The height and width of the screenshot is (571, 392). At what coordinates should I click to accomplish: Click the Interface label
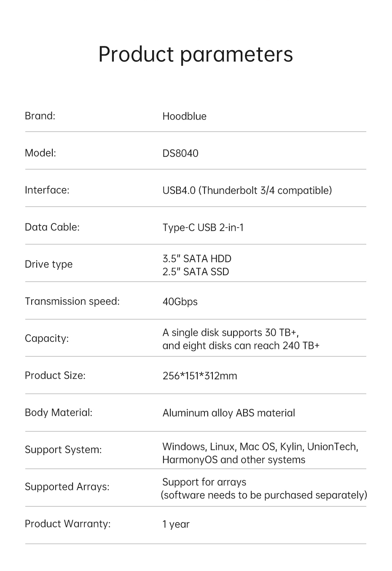coord(47,190)
